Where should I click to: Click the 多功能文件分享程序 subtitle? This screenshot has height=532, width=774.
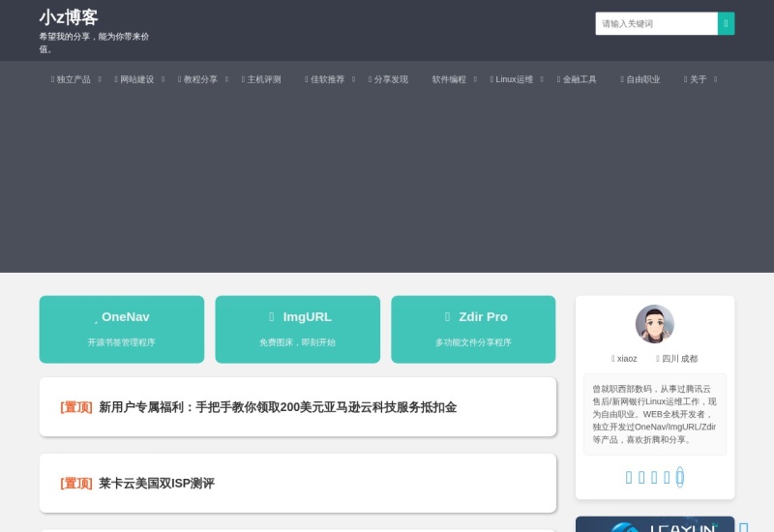tap(473, 342)
